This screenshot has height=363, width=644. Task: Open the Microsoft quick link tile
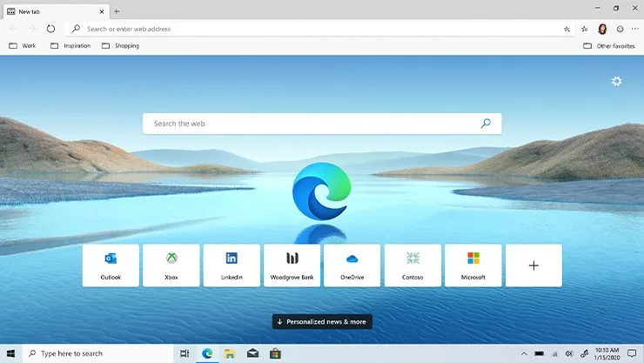click(x=473, y=266)
